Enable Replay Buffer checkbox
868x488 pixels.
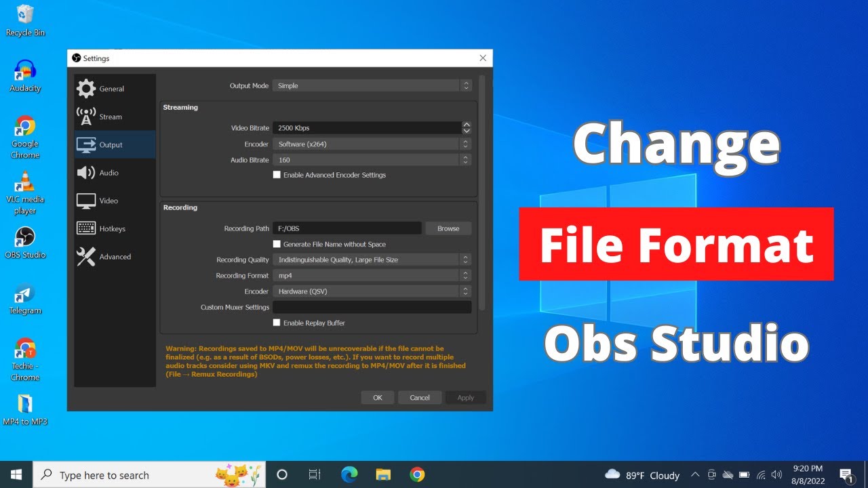click(x=277, y=323)
